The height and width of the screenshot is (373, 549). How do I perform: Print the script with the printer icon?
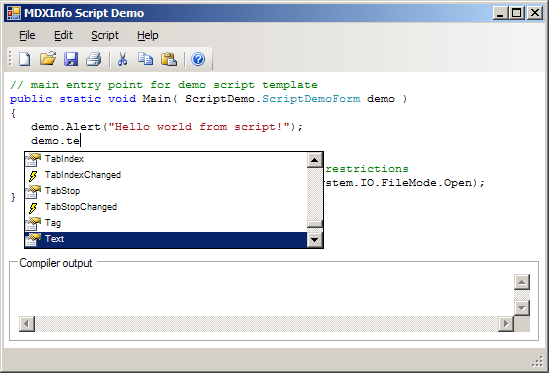coord(93,59)
